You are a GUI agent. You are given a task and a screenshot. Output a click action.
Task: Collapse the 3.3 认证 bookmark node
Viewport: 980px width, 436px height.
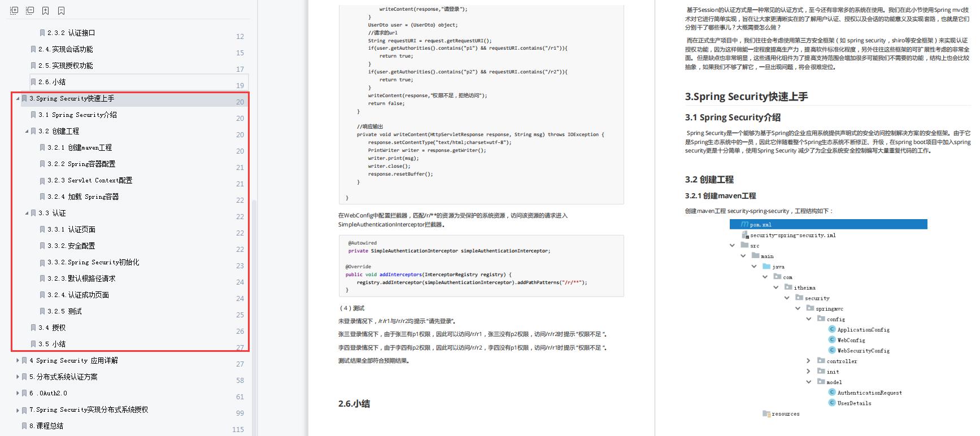pos(27,213)
